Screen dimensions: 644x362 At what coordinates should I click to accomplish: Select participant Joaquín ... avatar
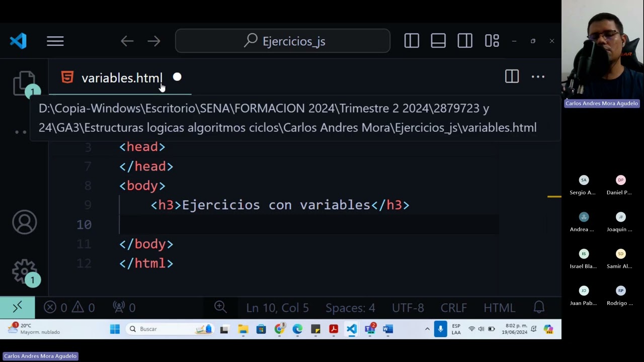click(620, 217)
